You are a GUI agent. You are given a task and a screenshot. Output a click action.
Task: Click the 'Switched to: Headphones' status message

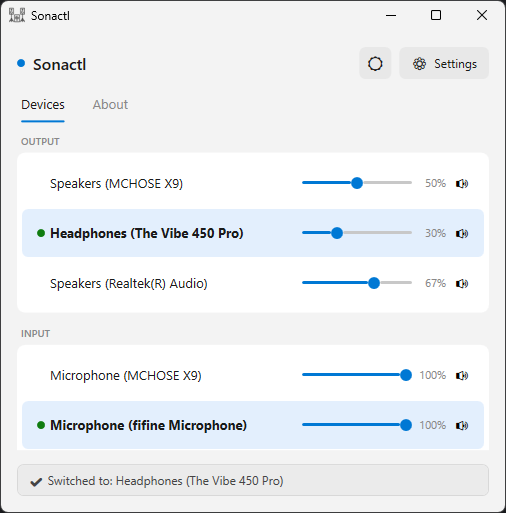click(x=165, y=481)
